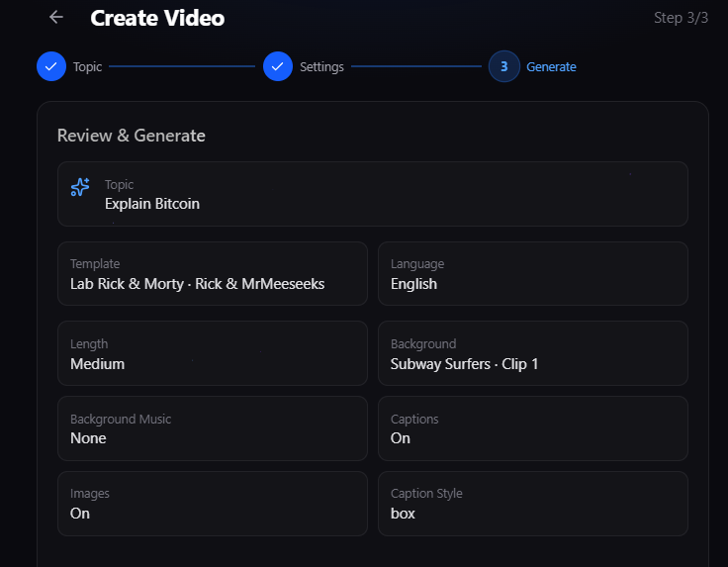Click the step 3 Generate circle
The height and width of the screenshot is (567, 728).
(x=503, y=67)
